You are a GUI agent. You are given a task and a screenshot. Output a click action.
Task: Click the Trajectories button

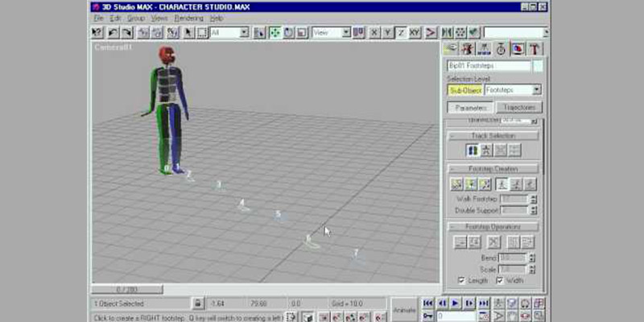(x=519, y=108)
